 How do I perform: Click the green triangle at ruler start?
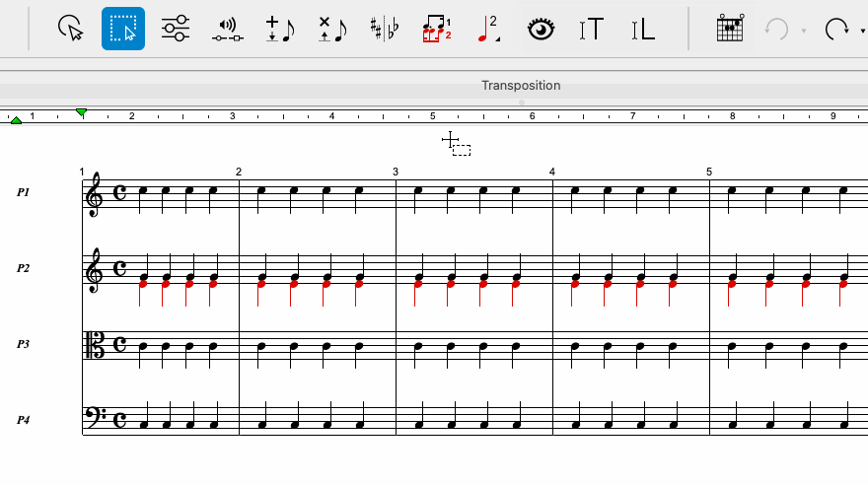16,120
